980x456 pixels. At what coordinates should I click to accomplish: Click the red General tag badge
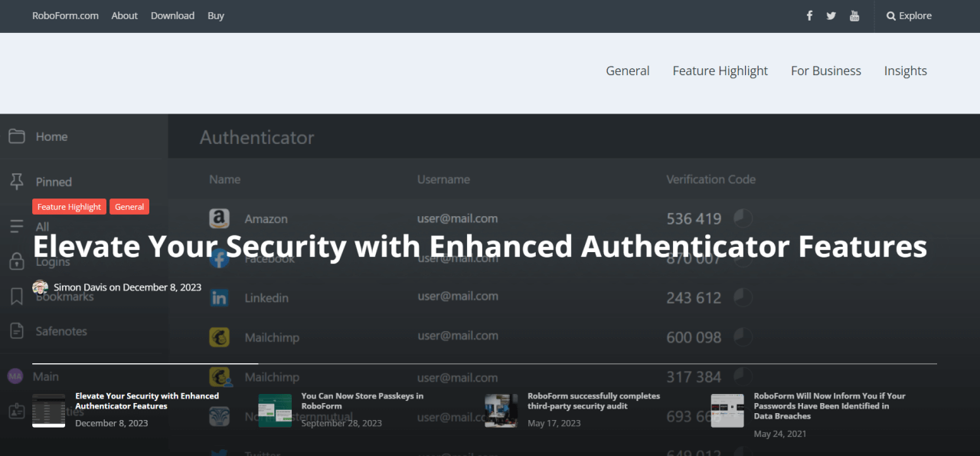point(129,207)
